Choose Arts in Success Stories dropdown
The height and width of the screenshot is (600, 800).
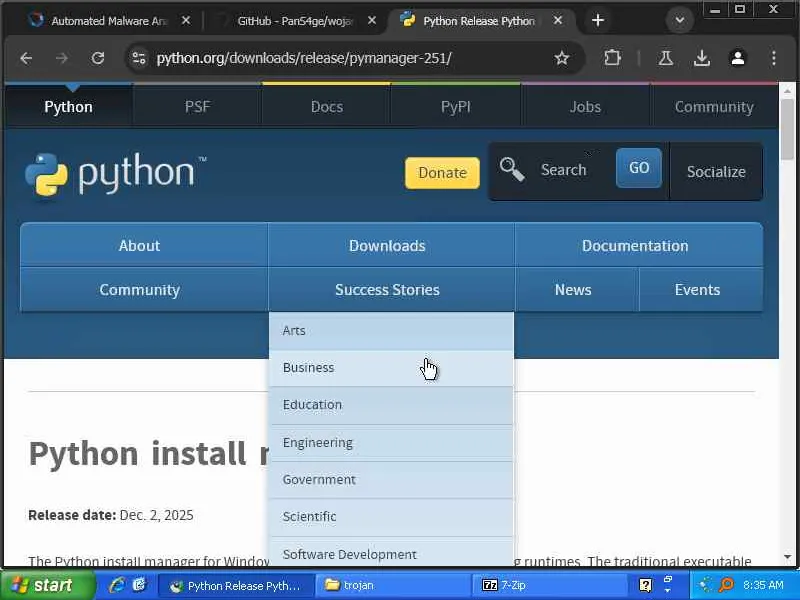click(391, 331)
